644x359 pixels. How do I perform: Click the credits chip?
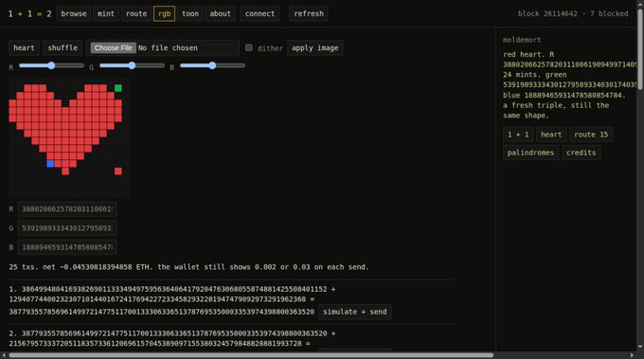[x=581, y=153]
